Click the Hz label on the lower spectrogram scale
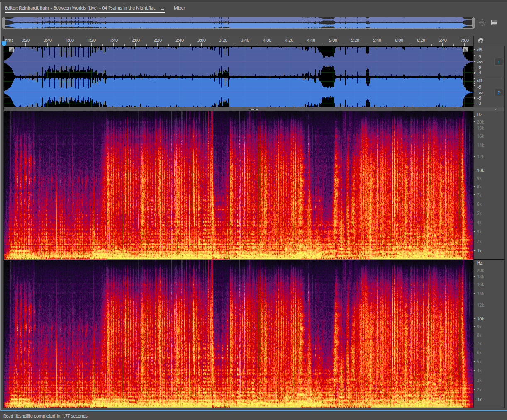The image size is (507, 420). click(480, 263)
